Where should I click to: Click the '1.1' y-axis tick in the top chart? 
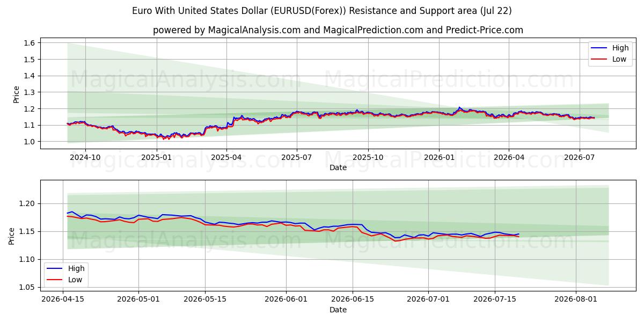30,125
